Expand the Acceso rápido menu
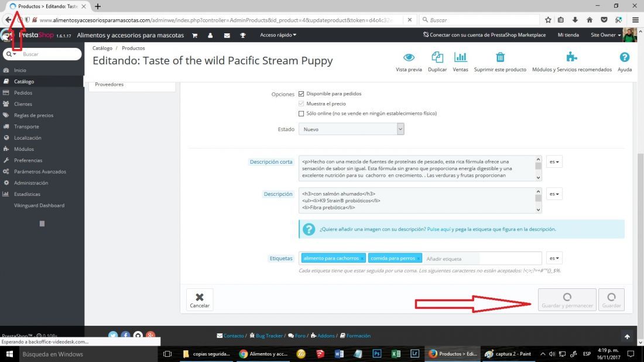Image resolution: width=644 pixels, height=362 pixels. [278, 35]
